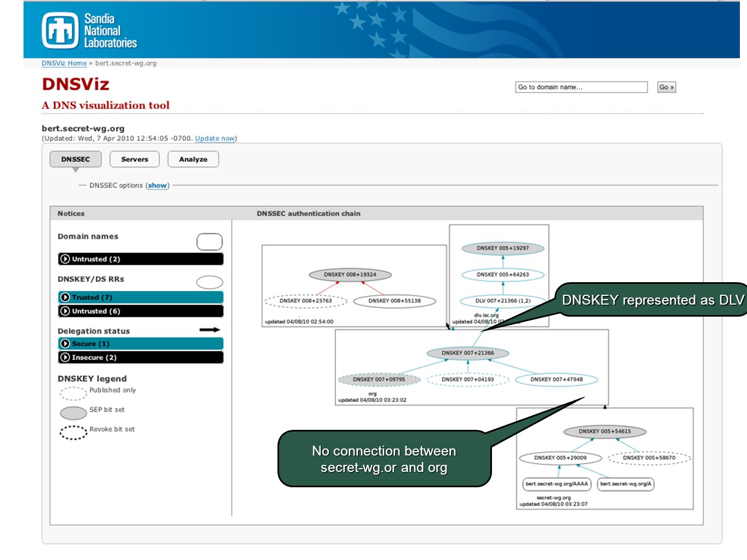Open the DNSViz Home breadcrumb link
The image size is (747, 560).
(64, 63)
